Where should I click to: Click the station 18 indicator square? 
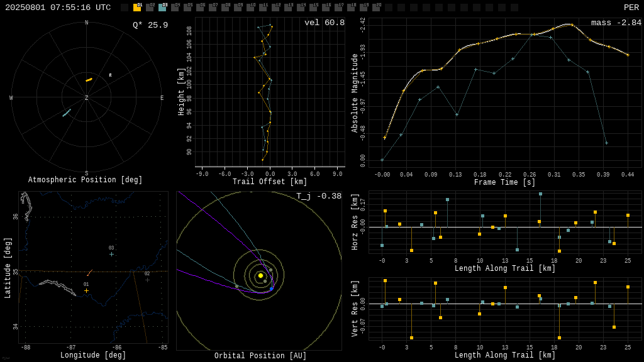pyautogui.click(x=352, y=8)
